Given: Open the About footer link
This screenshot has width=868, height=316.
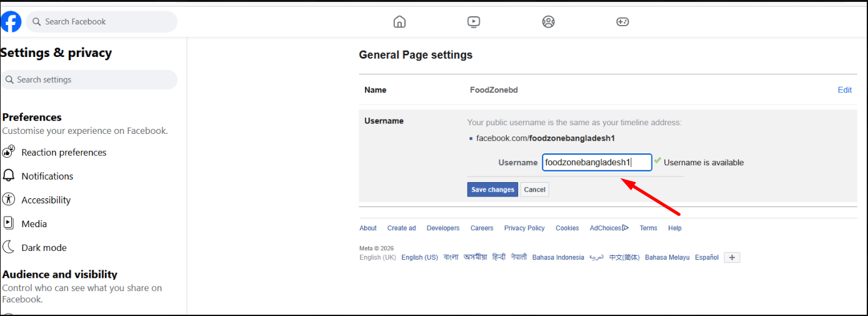Looking at the screenshot, I should pyautogui.click(x=368, y=228).
